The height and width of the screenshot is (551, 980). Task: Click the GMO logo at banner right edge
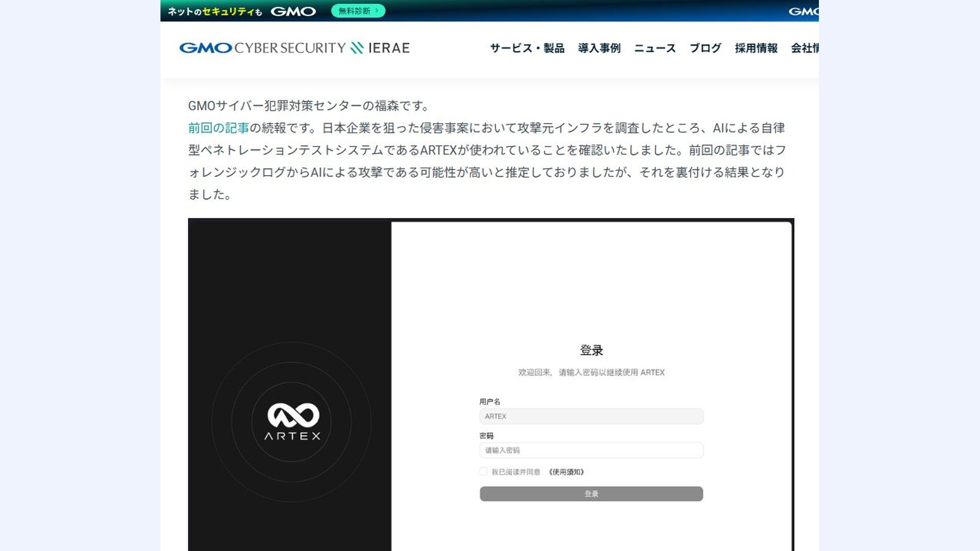click(804, 11)
